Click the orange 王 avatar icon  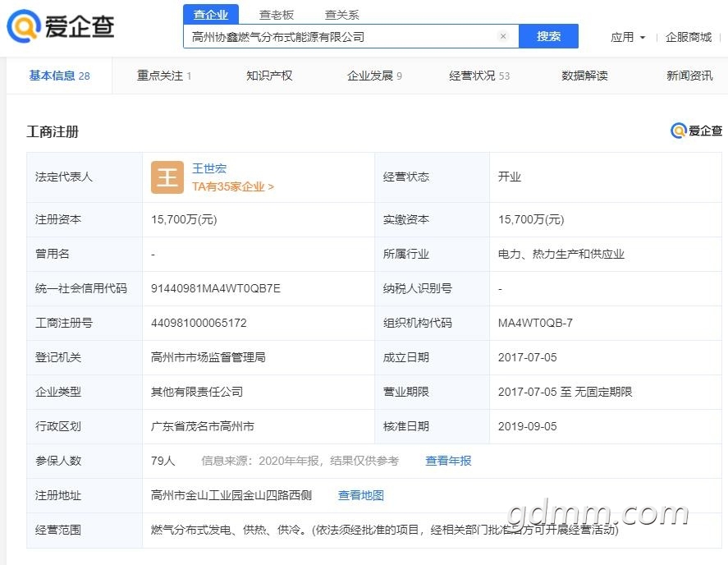pos(167,177)
